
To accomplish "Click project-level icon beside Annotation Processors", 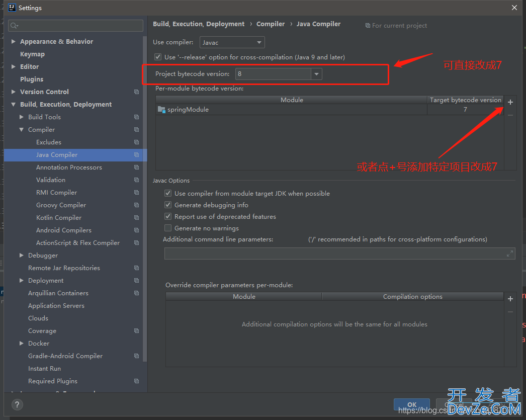I will pos(137,167).
